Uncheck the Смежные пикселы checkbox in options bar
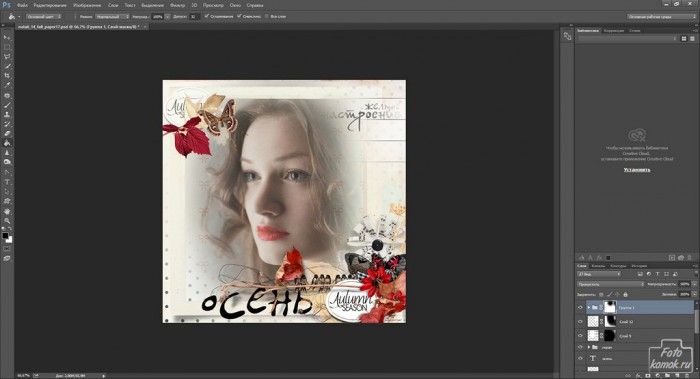The width and height of the screenshot is (700, 379). pyautogui.click(x=239, y=17)
